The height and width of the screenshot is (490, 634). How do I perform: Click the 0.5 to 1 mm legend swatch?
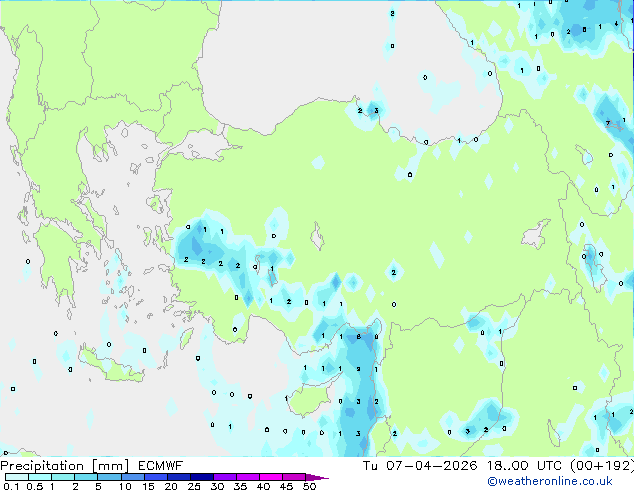40,477
